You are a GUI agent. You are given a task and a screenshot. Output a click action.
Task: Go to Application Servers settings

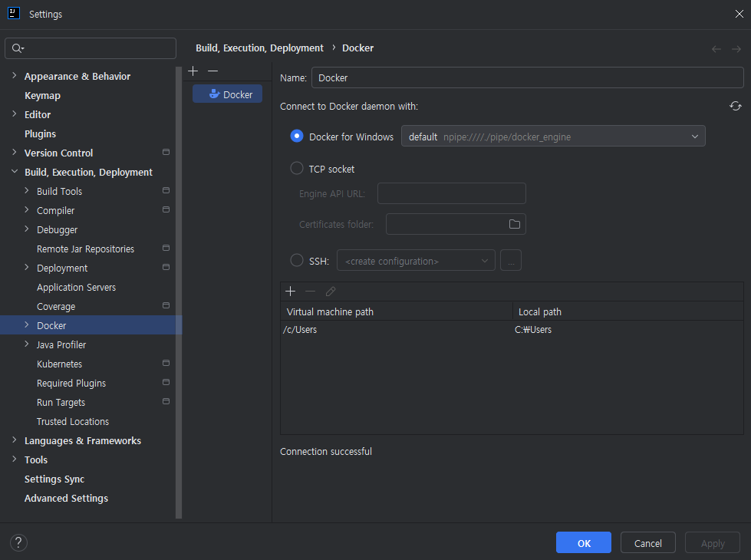pos(76,287)
